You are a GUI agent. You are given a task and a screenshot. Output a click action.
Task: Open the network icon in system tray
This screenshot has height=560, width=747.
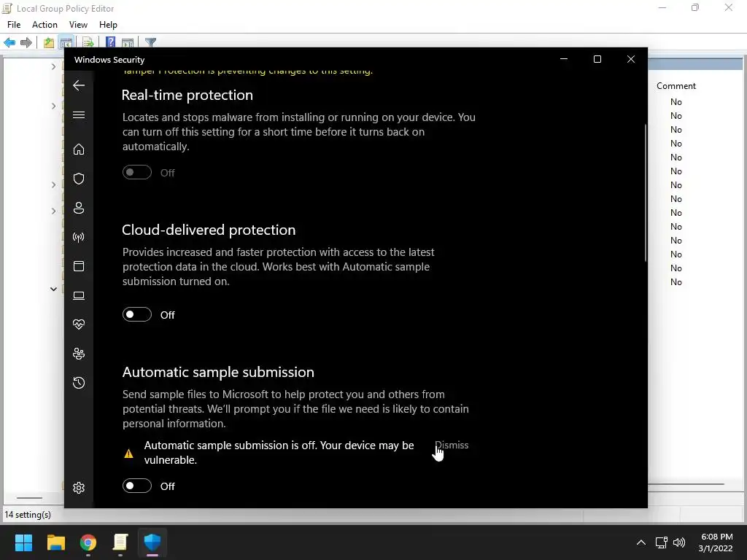click(x=661, y=542)
